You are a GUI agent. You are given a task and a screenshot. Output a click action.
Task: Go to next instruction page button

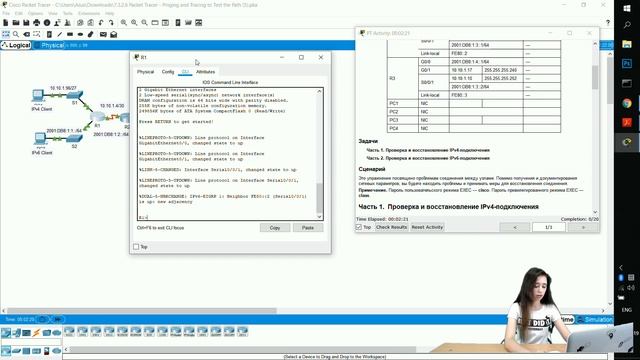click(x=583, y=227)
